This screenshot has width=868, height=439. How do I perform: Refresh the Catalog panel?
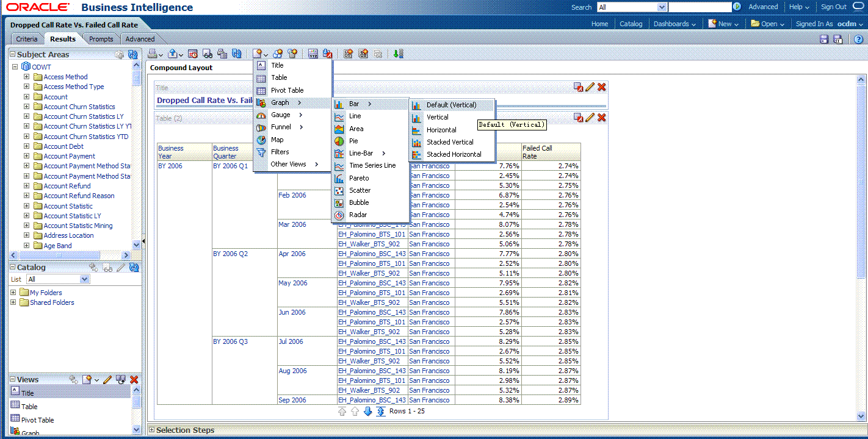click(x=134, y=267)
